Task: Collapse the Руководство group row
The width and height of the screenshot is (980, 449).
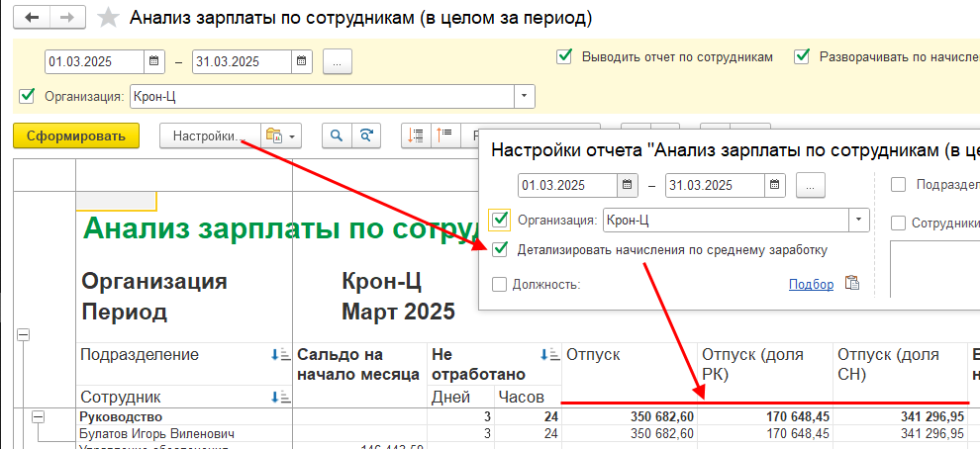Action: (39, 418)
